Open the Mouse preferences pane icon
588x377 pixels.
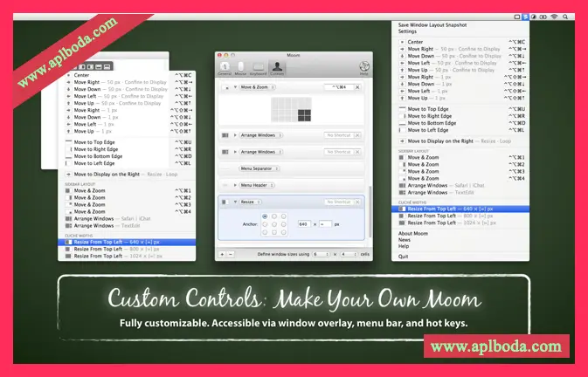pos(240,68)
